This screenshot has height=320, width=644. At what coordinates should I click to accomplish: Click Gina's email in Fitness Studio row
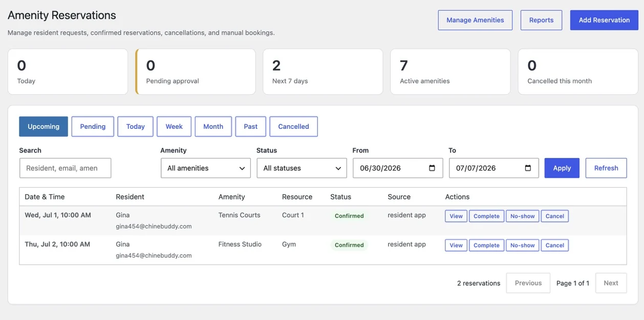pos(154,256)
